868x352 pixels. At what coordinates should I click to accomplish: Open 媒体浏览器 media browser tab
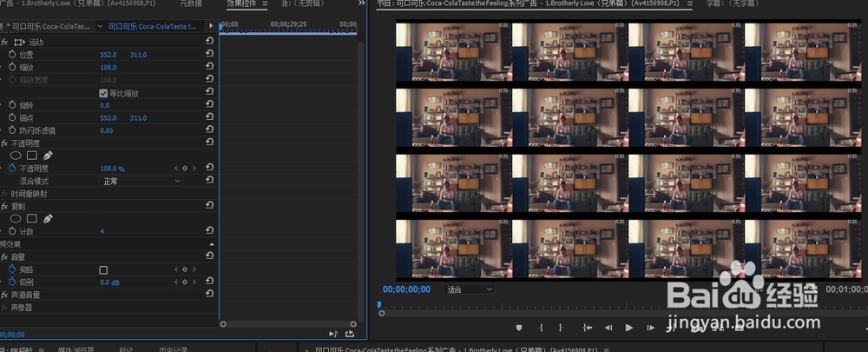tap(76, 349)
